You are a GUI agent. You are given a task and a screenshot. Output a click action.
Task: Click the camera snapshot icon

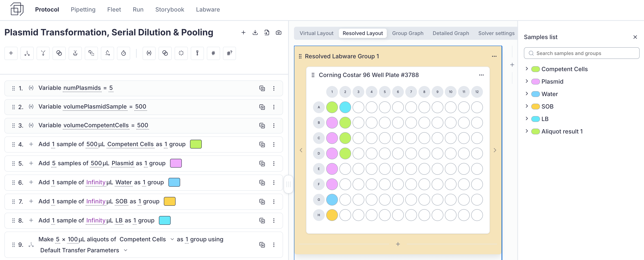pyautogui.click(x=278, y=33)
